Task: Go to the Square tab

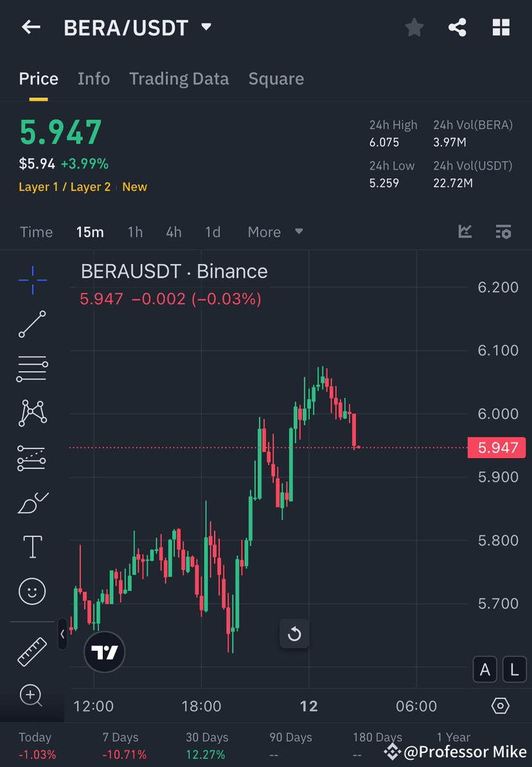Action: [276, 79]
